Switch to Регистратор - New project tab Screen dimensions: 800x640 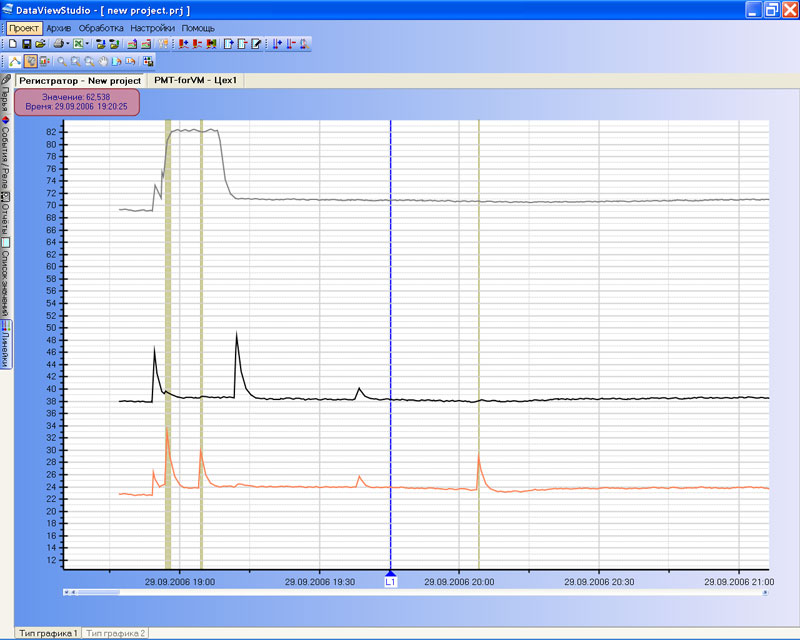click(x=80, y=81)
